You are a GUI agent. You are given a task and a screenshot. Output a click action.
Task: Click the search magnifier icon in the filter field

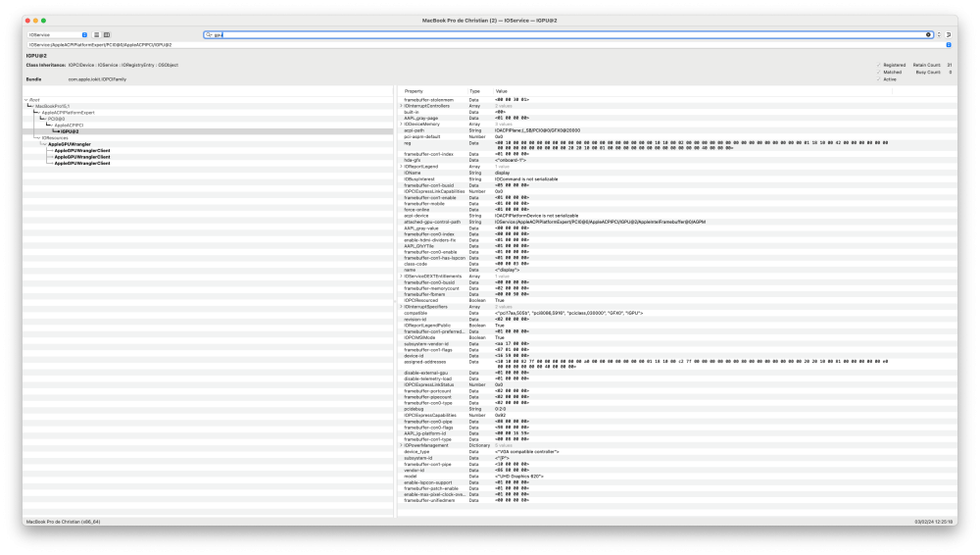click(210, 35)
